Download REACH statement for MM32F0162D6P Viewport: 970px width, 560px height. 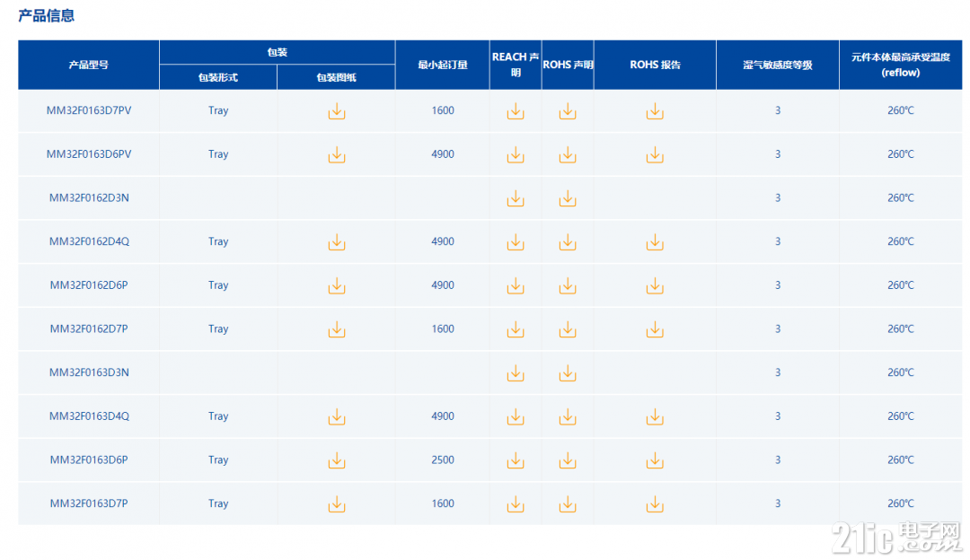(x=516, y=286)
